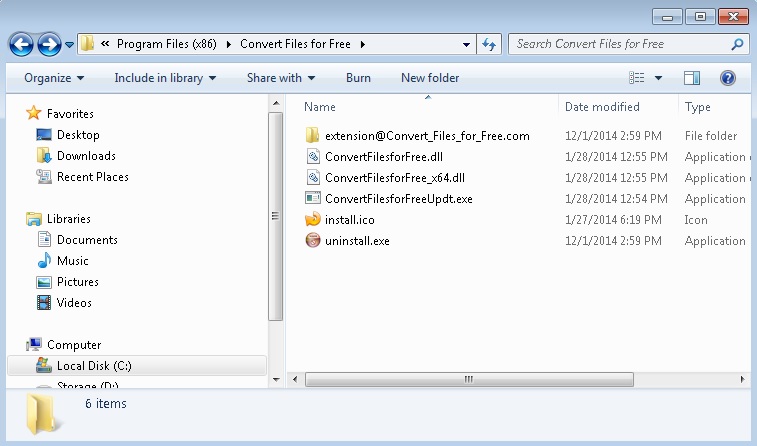Sort by Date modified column header
Image resolution: width=757 pixels, height=446 pixels.
tap(602, 107)
